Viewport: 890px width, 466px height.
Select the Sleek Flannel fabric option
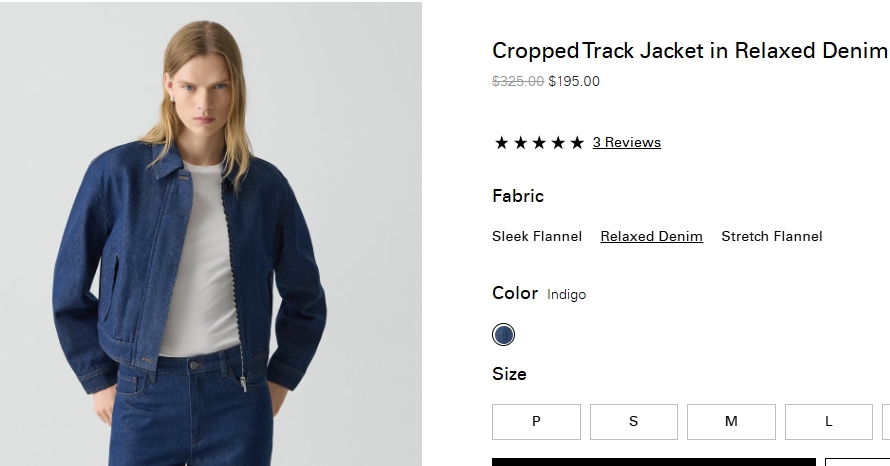click(x=537, y=236)
